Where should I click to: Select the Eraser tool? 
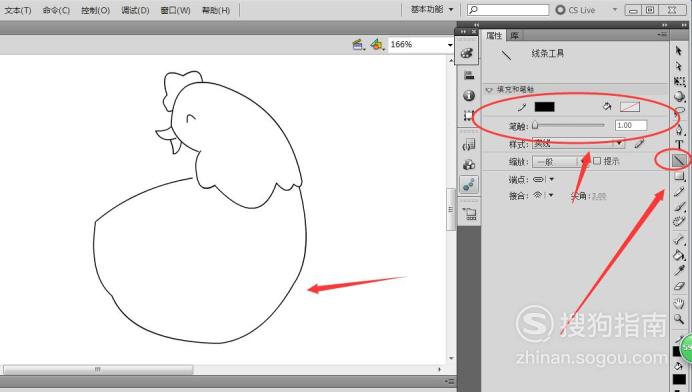tap(679, 286)
